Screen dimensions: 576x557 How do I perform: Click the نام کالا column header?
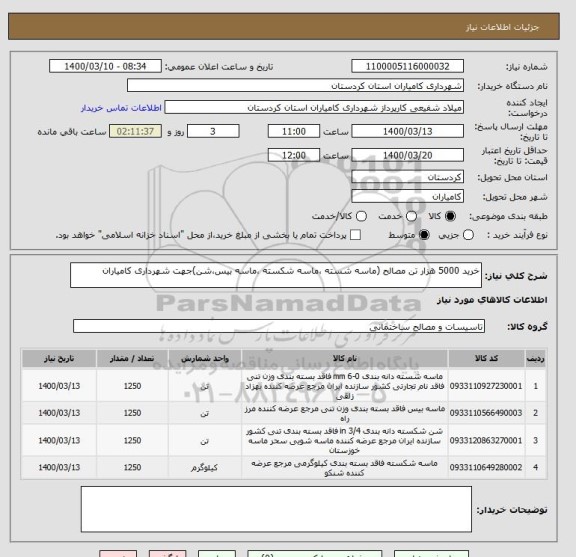tap(345, 359)
